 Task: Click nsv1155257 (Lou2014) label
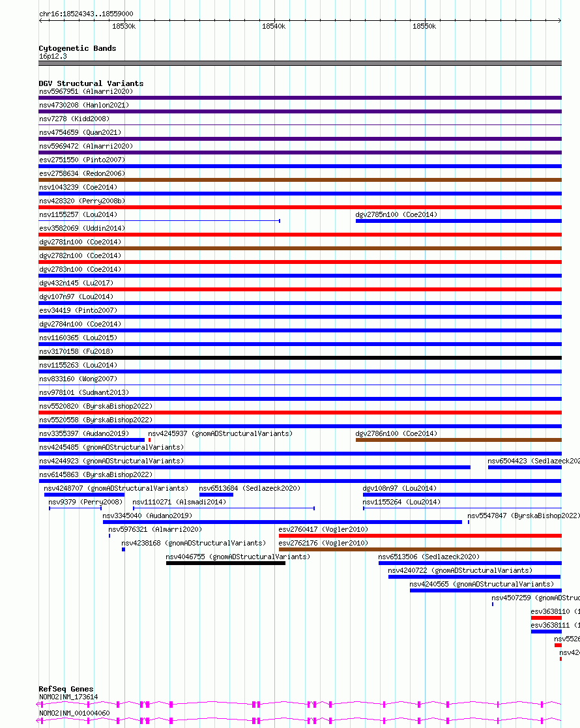click(78, 214)
